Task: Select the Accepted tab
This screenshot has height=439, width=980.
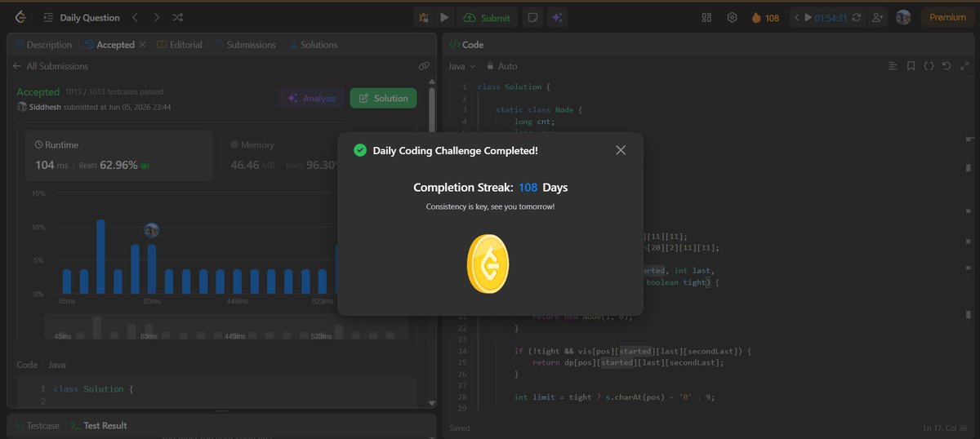Action: pyautogui.click(x=109, y=45)
